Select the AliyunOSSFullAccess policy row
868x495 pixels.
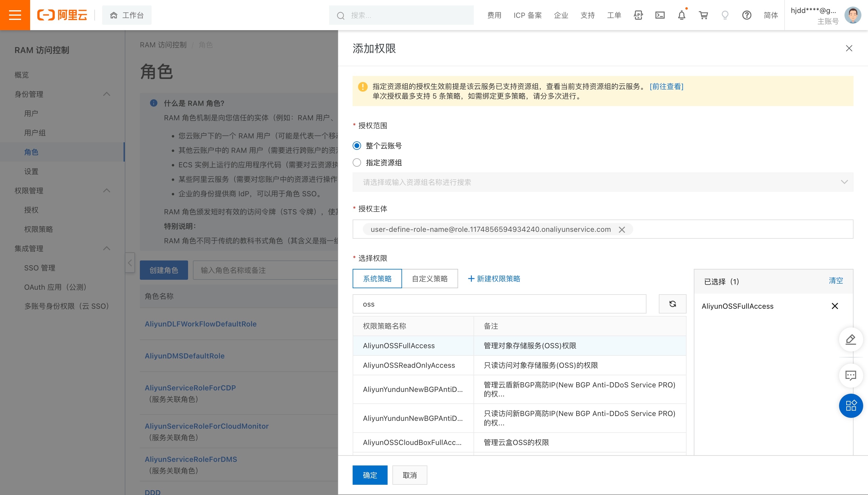click(x=519, y=346)
